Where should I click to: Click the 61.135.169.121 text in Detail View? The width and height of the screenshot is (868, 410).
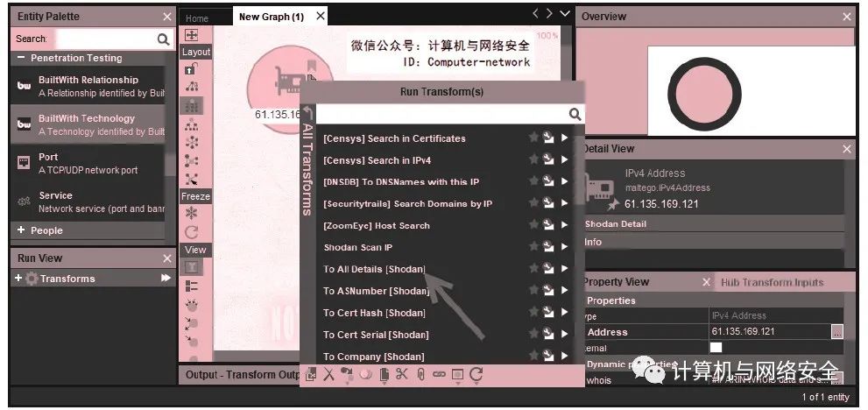[661, 204]
